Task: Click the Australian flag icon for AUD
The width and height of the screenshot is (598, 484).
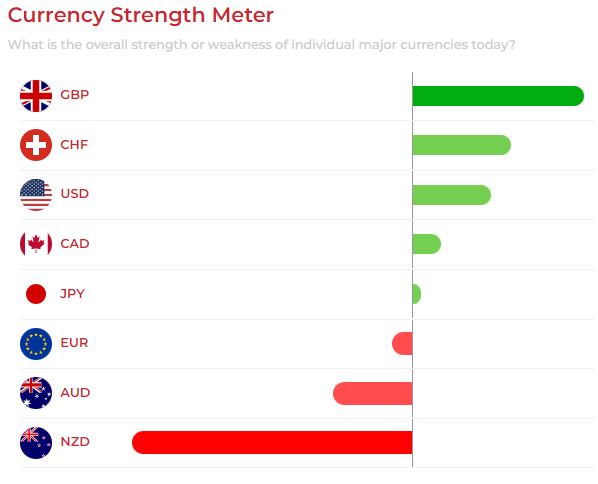Action: [x=36, y=393]
